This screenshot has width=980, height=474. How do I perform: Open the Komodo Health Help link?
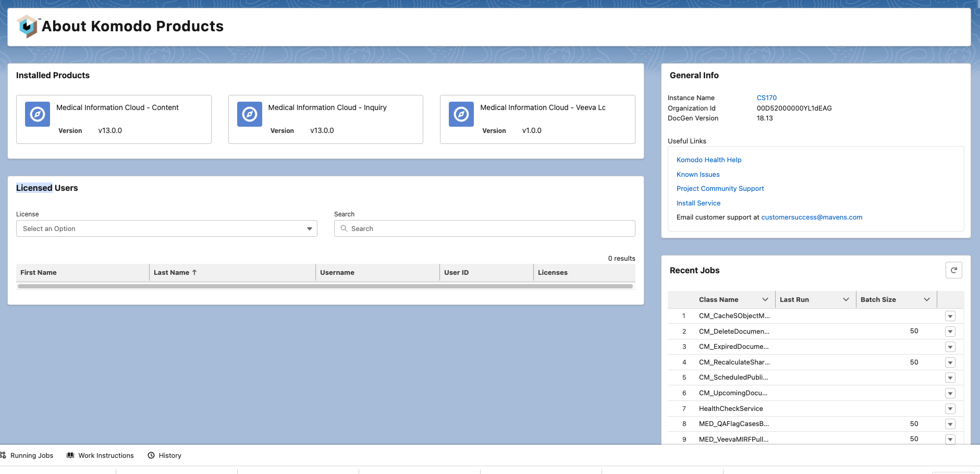click(708, 160)
